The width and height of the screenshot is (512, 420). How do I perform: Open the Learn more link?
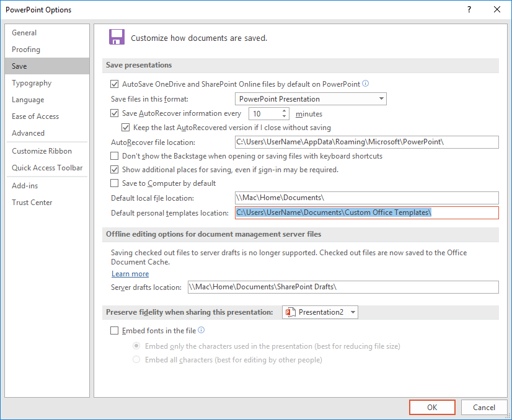(x=130, y=274)
